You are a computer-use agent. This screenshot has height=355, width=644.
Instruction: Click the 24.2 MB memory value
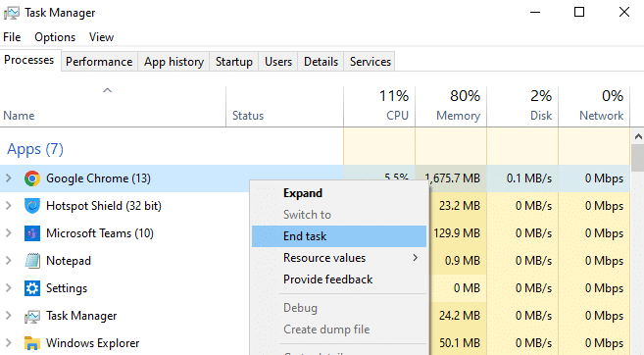(x=460, y=316)
